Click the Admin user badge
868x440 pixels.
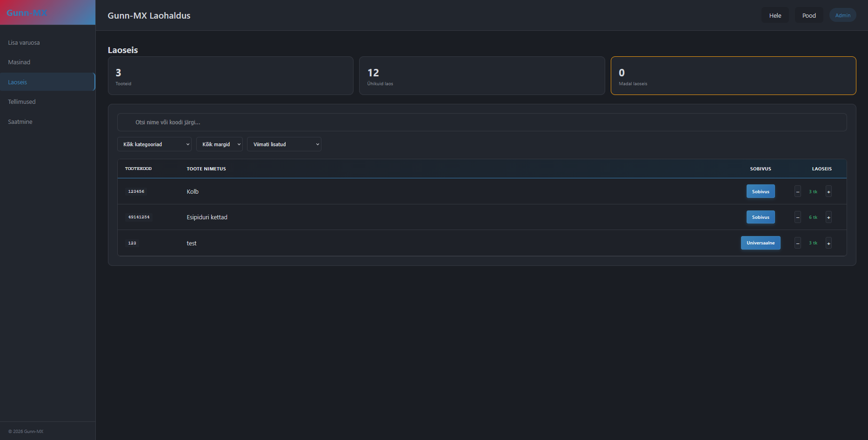(x=842, y=15)
